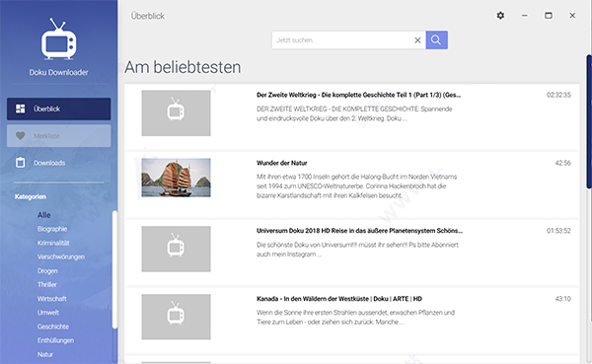The image size is (592, 364).
Task: Select the Natur category
Action: click(x=45, y=354)
